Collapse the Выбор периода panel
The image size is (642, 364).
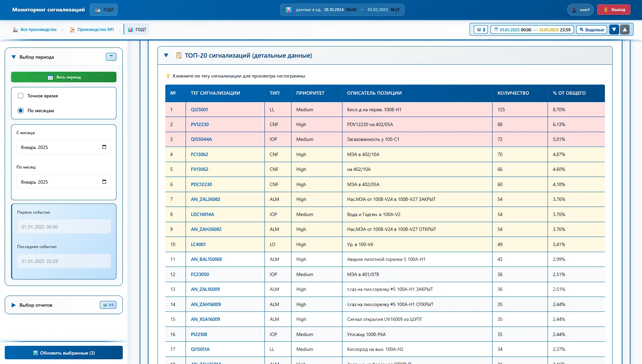(14, 57)
